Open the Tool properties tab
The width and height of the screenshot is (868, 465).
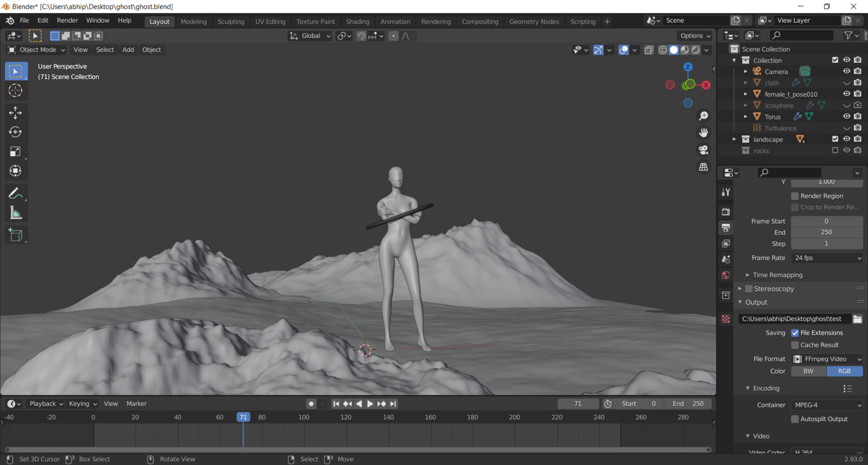click(726, 192)
